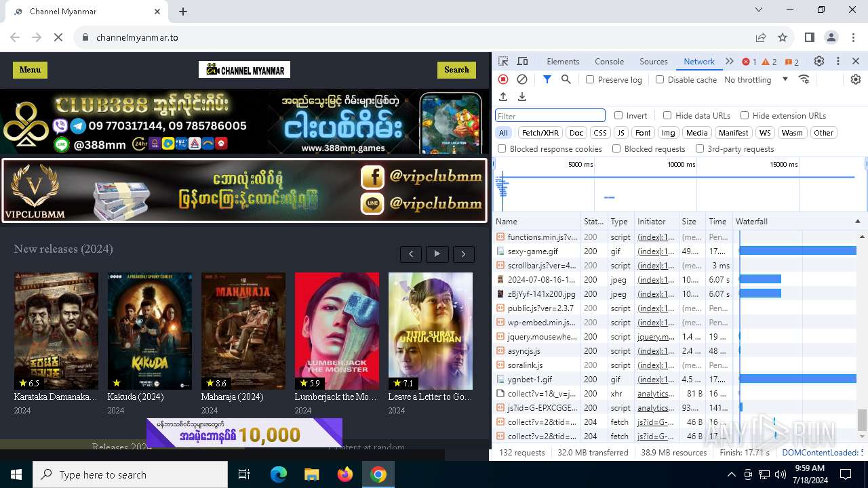Image resolution: width=868 pixels, height=488 pixels.
Task: Open DevTools settings gear in top bar
Action: pyautogui.click(x=819, y=61)
